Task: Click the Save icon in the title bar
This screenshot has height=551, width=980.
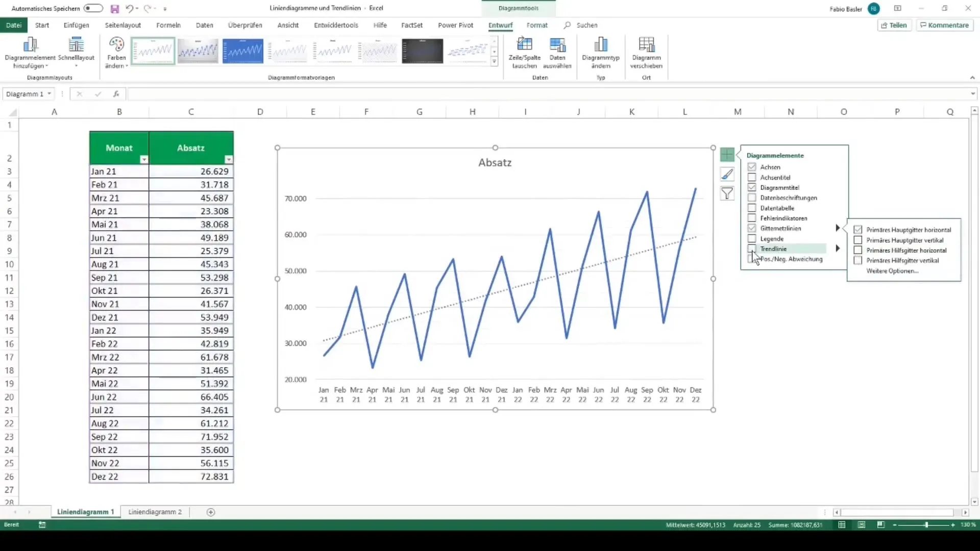Action: 114,9
